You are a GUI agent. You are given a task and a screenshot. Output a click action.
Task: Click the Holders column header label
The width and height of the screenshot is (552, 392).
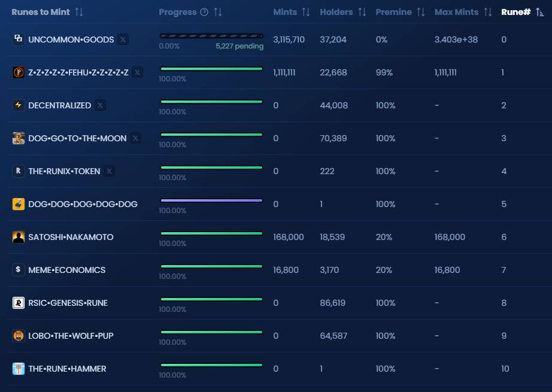[x=336, y=12]
